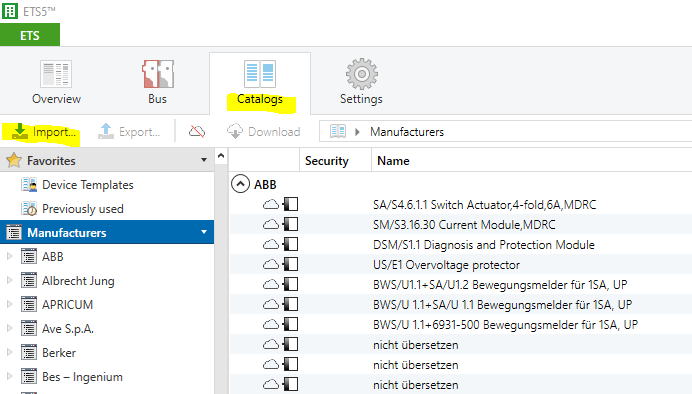The width and height of the screenshot is (692, 394).
Task: Click the catalog icon beside Albrecht Jung
Action: pos(29,280)
